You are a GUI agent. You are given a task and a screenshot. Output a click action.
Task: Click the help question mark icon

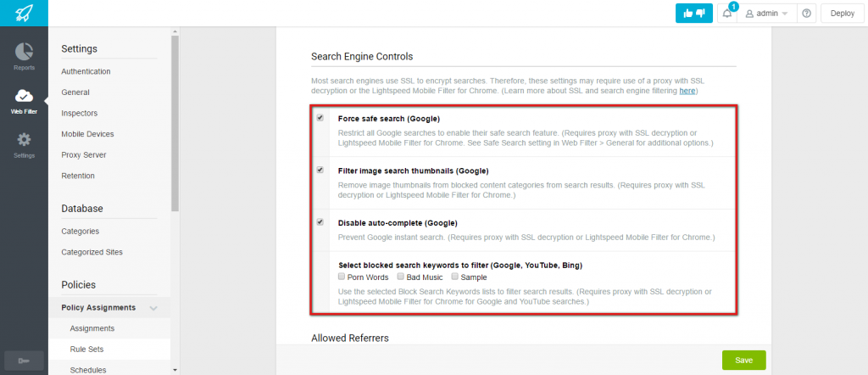pyautogui.click(x=806, y=14)
